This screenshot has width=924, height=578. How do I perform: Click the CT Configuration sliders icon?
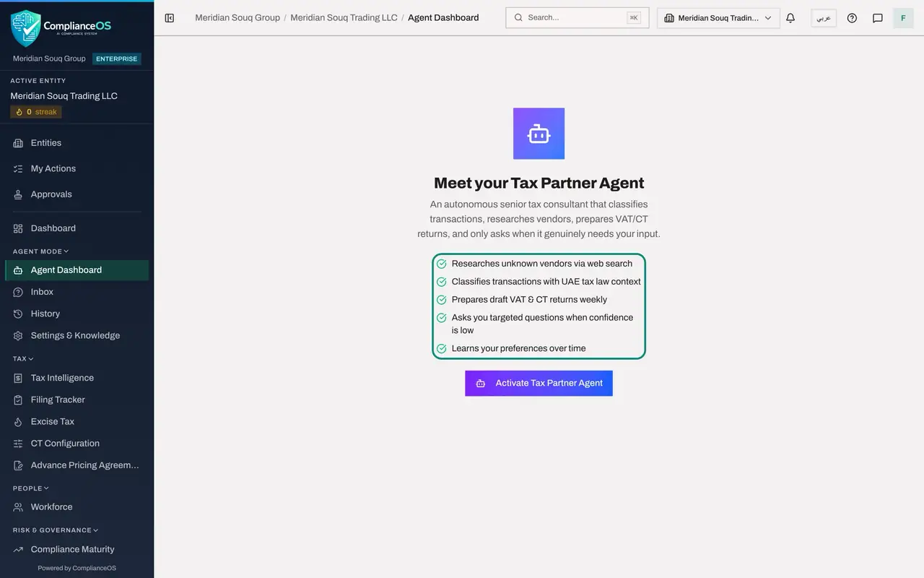(18, 444)
